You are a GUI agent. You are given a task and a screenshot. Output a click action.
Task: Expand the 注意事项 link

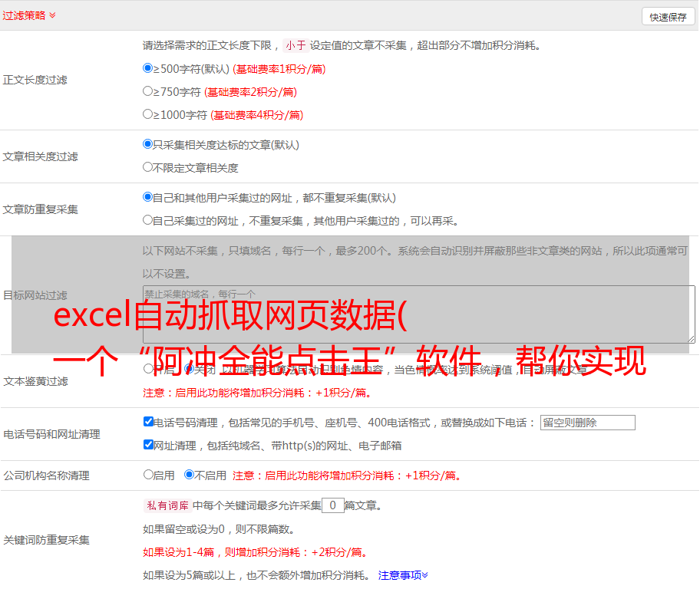[403, 575]
